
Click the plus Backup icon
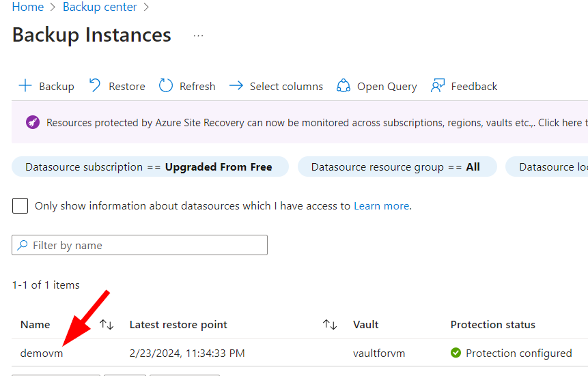(x=25, y=86)
